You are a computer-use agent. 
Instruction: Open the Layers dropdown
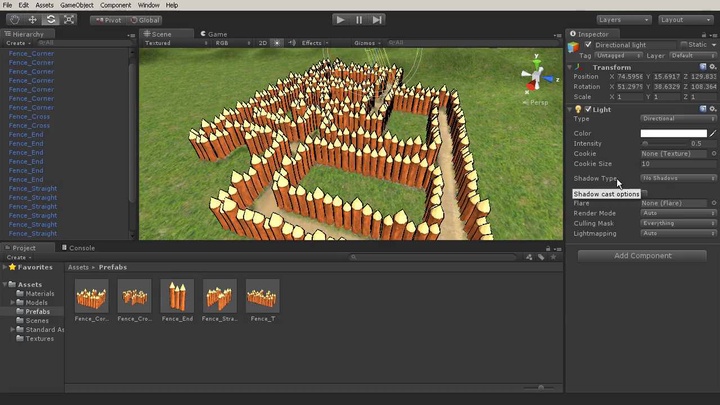click(x=623, y=19)
